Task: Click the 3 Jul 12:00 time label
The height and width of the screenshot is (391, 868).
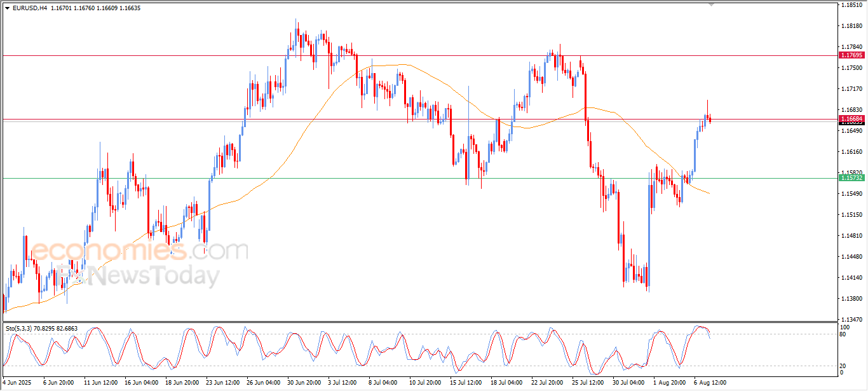Action: [343, 383]
